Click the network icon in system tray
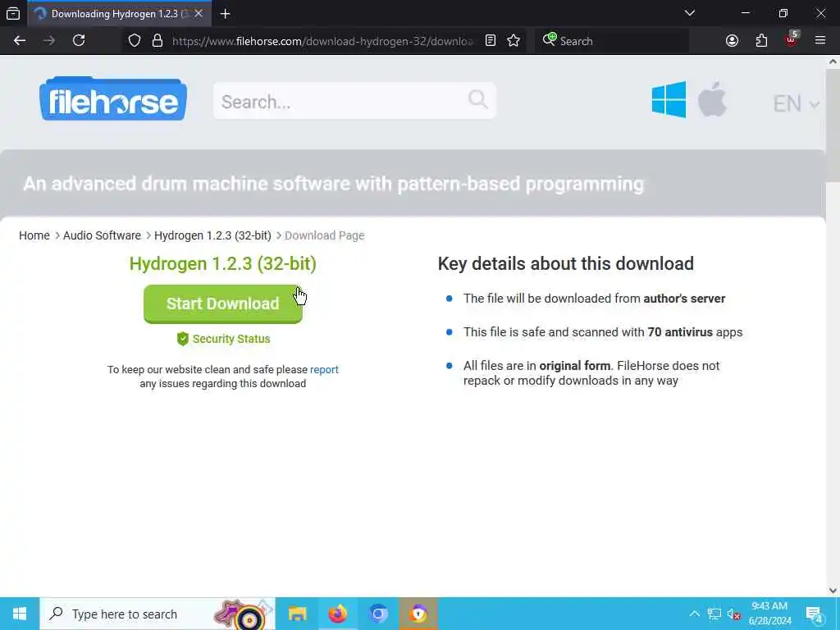 [714, 614]
